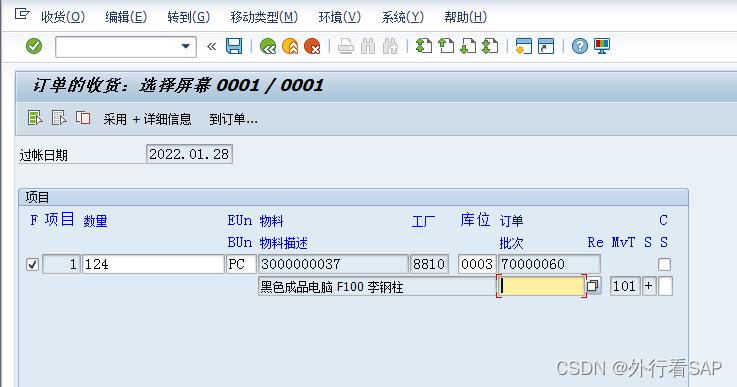Open the command field dropdown arrow
The height and width of the screenshot is (387, 737).
pos(186,47)
